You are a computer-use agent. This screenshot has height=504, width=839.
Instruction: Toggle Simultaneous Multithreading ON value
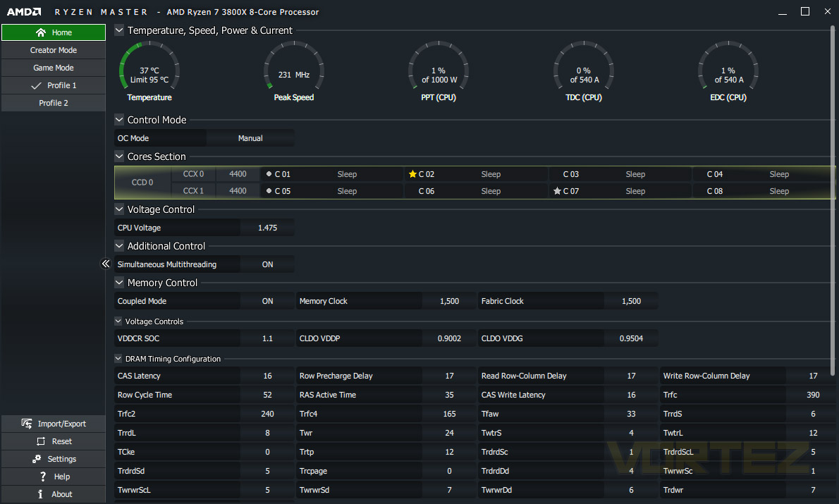click(267, 264)
